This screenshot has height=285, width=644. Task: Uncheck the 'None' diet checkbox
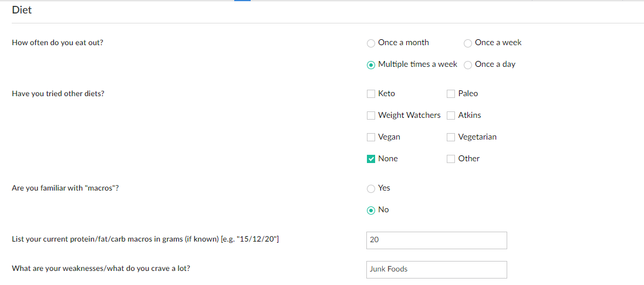point(371,159)
